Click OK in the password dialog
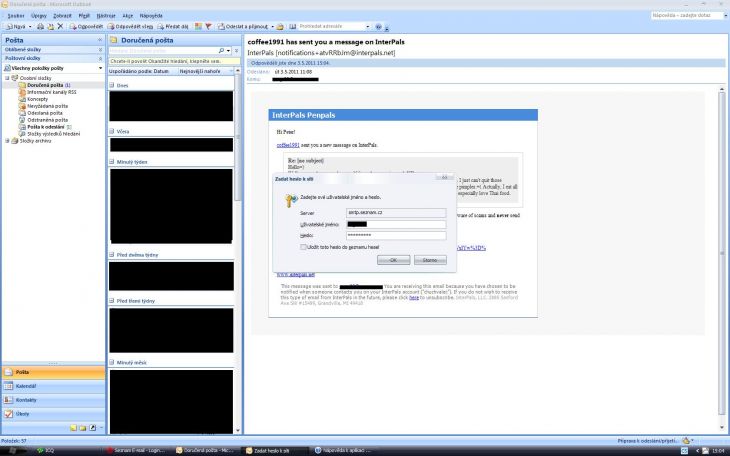 [x=393, y=260]
